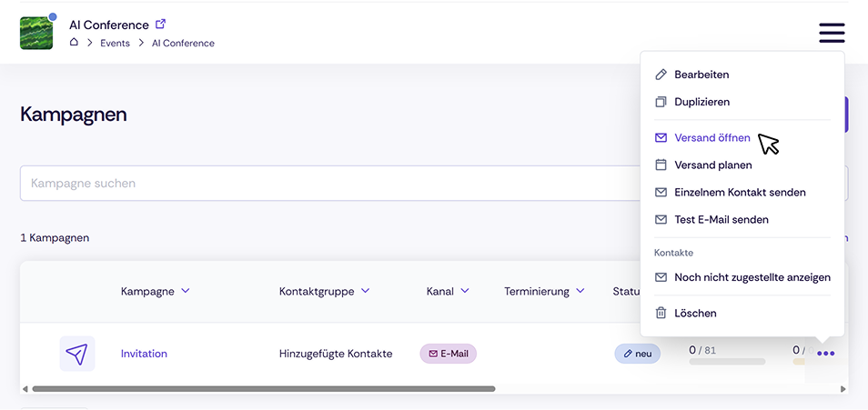Click the horizontal table scrollbar
The image size is (868, 410).
(264, 389)
